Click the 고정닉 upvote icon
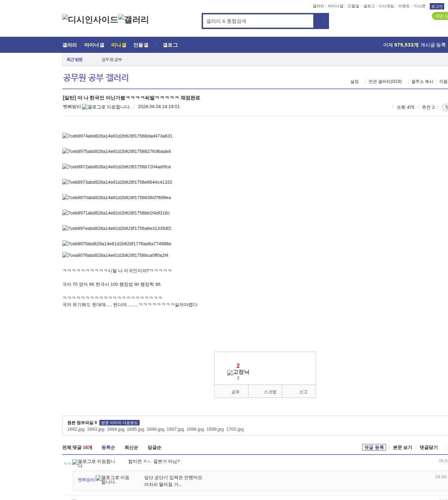Image resolution: width=448 pixels, height=500 pixels. 238,372
